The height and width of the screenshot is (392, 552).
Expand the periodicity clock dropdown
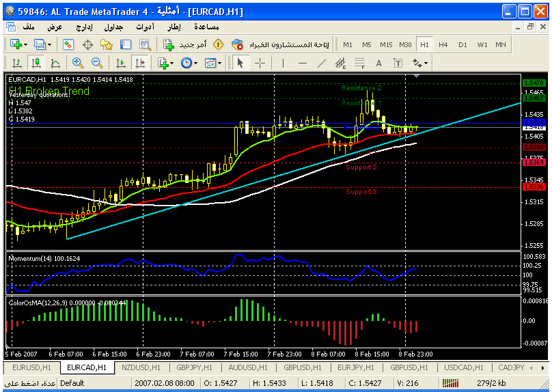[189, 63]
